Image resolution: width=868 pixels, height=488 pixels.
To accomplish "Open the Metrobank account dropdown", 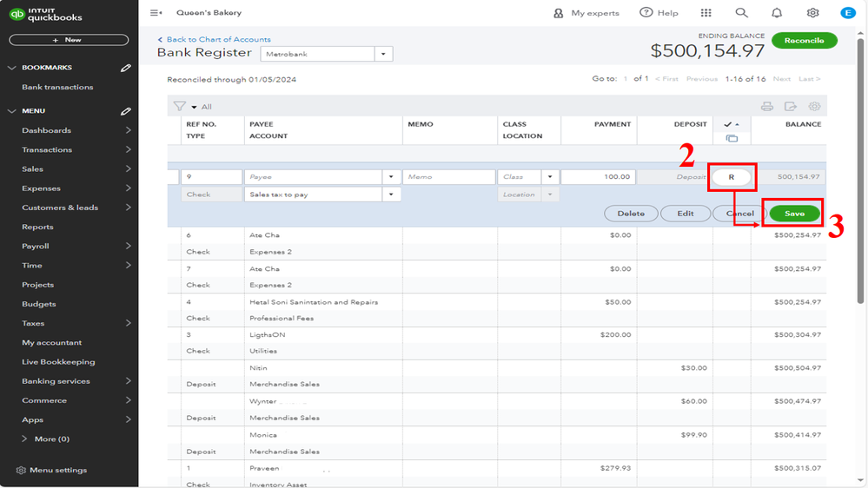I will click(x=383, y=54).
